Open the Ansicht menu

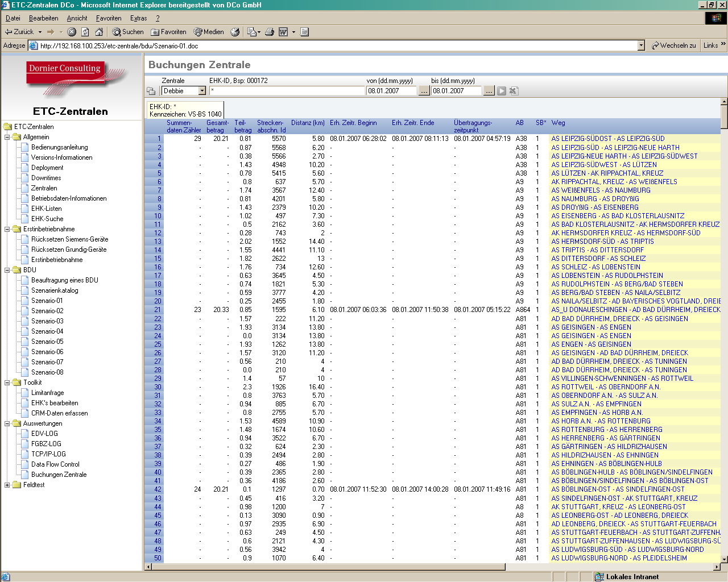point(77,18)
